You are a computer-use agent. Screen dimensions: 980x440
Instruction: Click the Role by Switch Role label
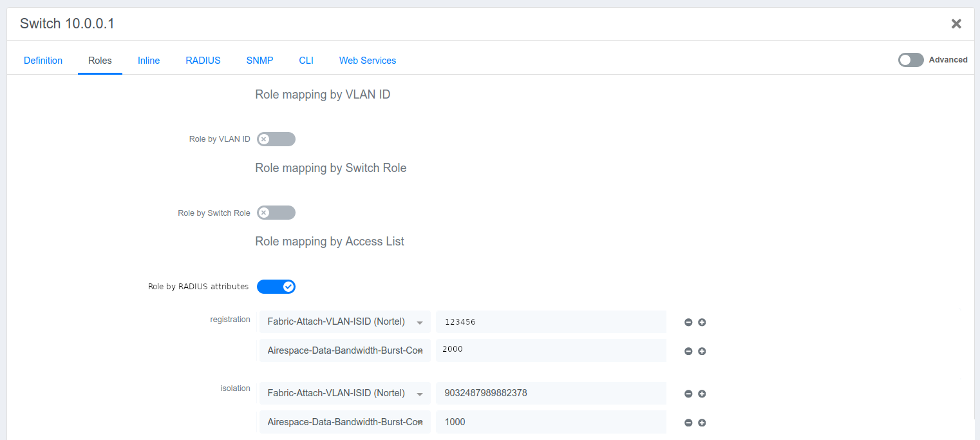214,213
